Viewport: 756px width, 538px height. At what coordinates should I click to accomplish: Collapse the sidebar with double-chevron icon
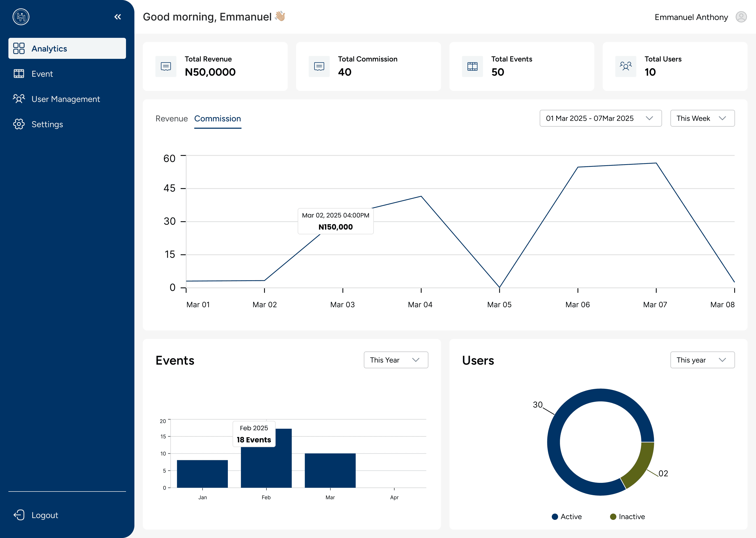click(118, 17)
